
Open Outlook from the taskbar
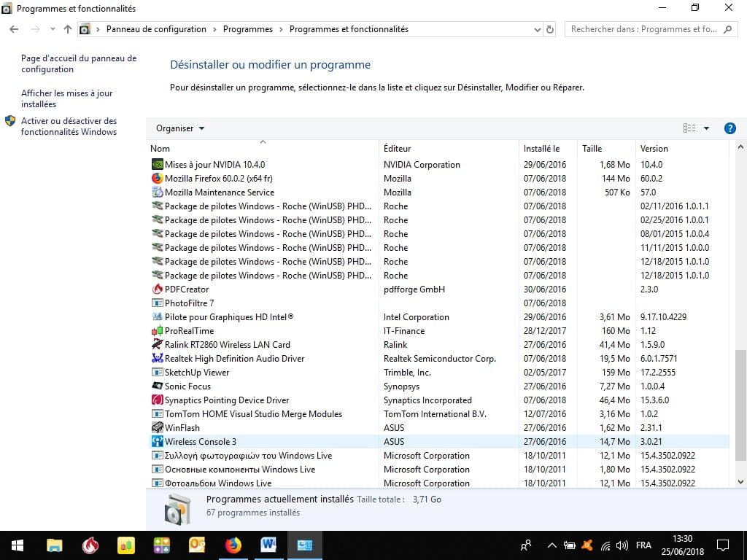[x=197, y=545]
